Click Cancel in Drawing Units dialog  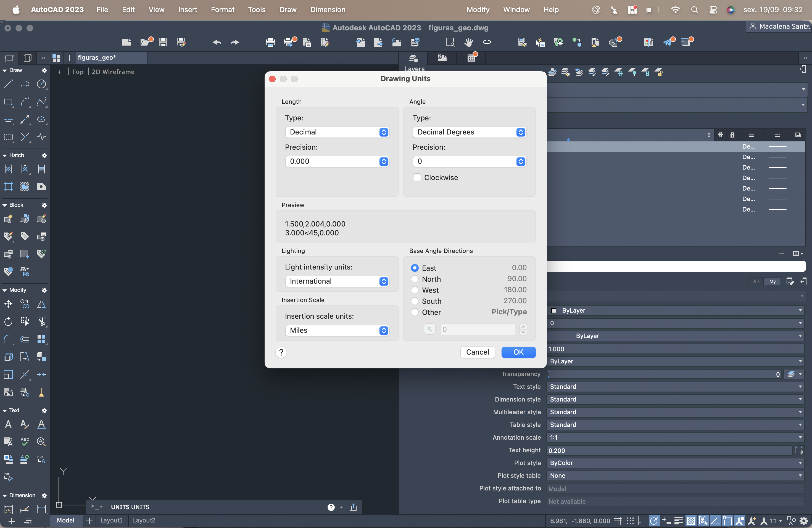click(477, 352)
